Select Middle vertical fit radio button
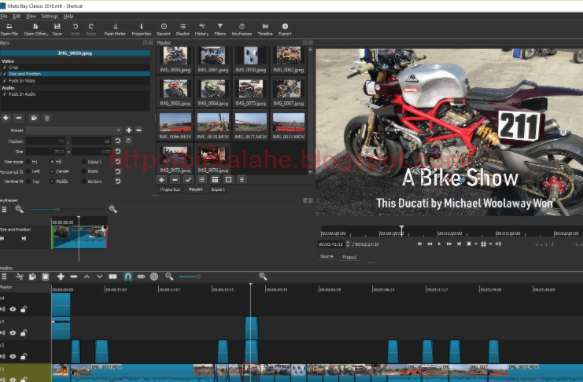Screen dimensions: 583x382 [x=52, y=181]
